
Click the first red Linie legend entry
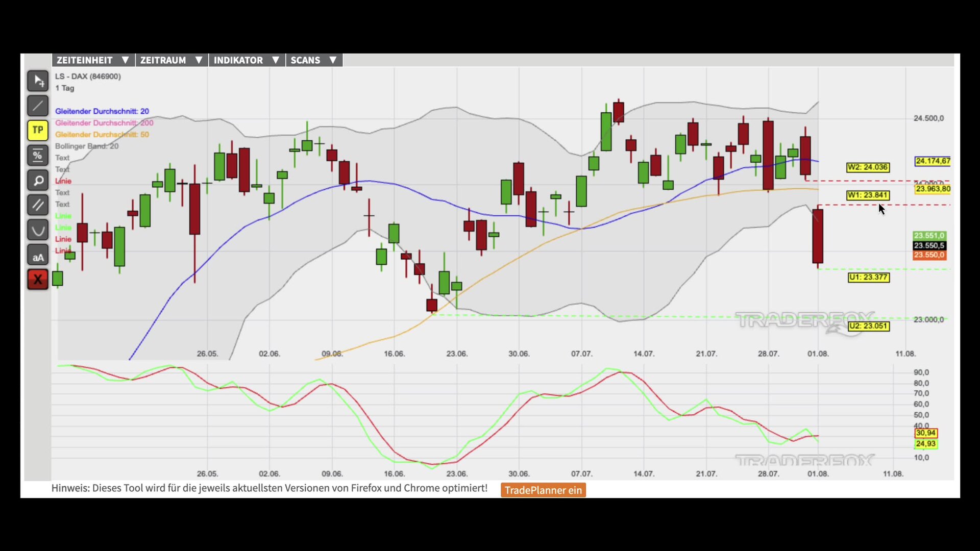click(x=63, y=181)
